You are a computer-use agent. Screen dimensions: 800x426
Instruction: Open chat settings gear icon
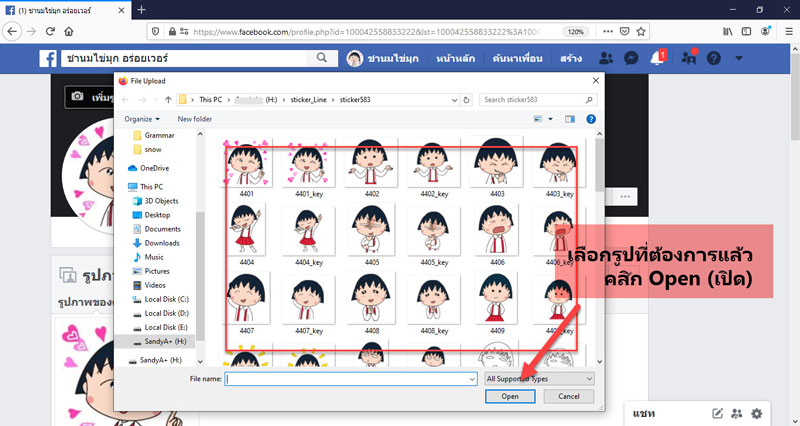pyautogui.click(x=757, y=414)
